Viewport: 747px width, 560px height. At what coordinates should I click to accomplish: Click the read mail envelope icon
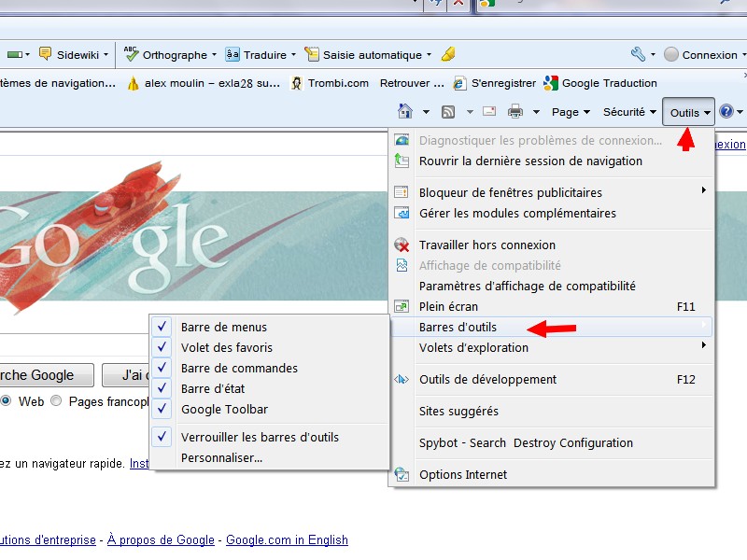488,112
